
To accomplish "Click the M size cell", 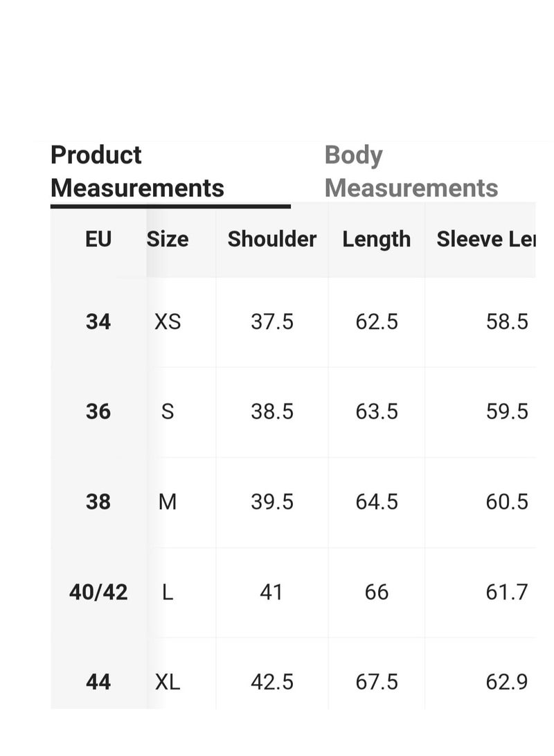I will (x=168, y=502).
